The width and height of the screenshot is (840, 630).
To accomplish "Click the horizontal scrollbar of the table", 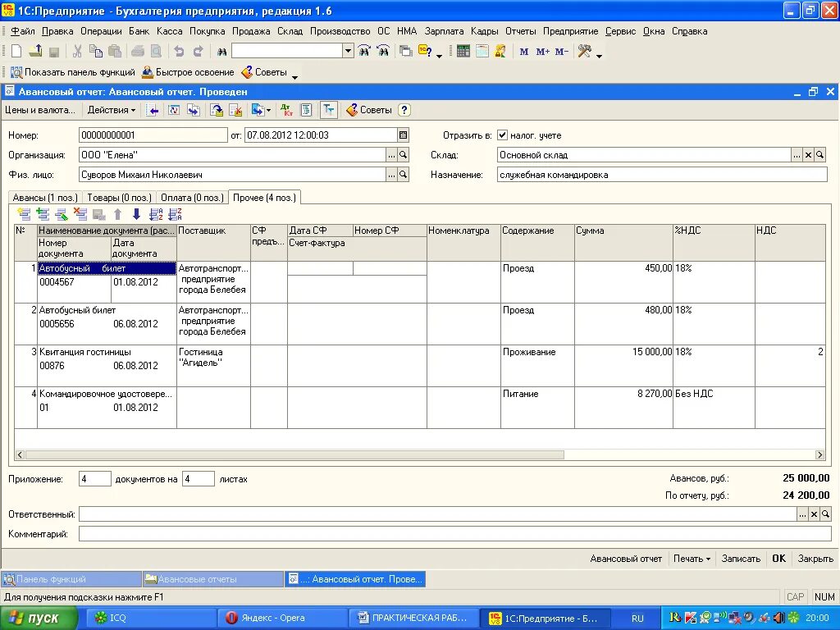I will (x=294, y=454).
